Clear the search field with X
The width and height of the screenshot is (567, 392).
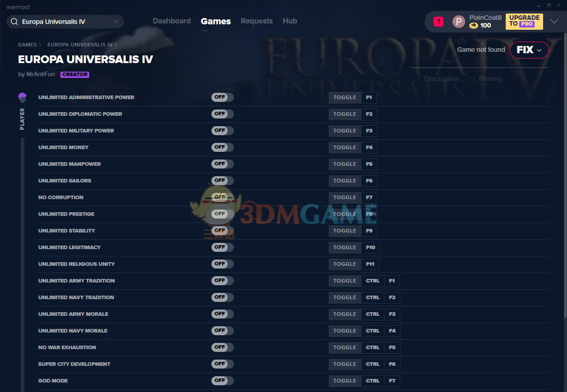tap(116, 22)
